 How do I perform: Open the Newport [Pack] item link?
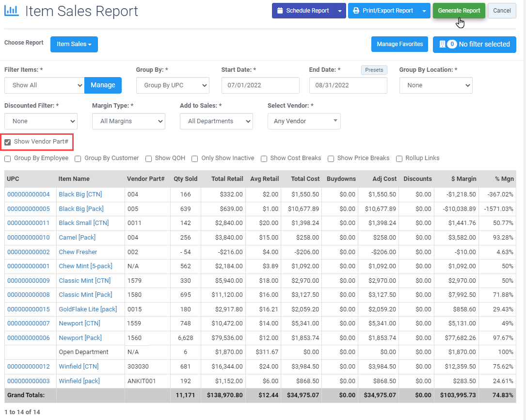coord(80,338)
